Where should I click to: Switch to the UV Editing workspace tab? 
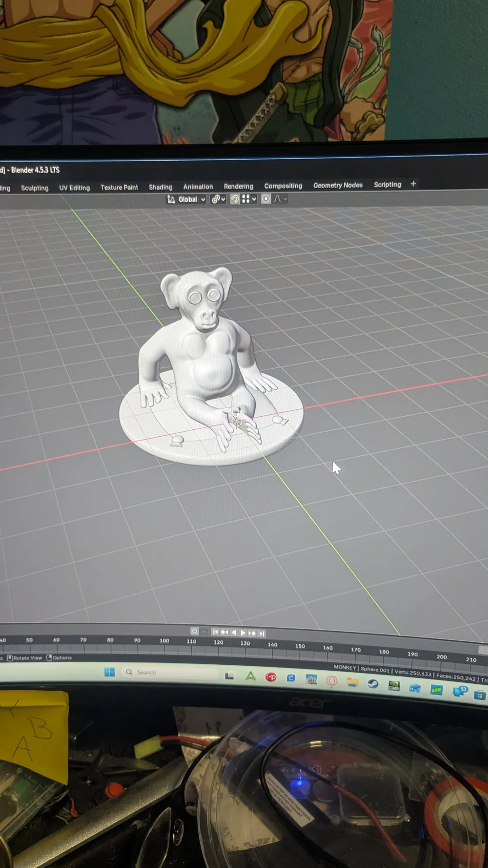(75, 188)
